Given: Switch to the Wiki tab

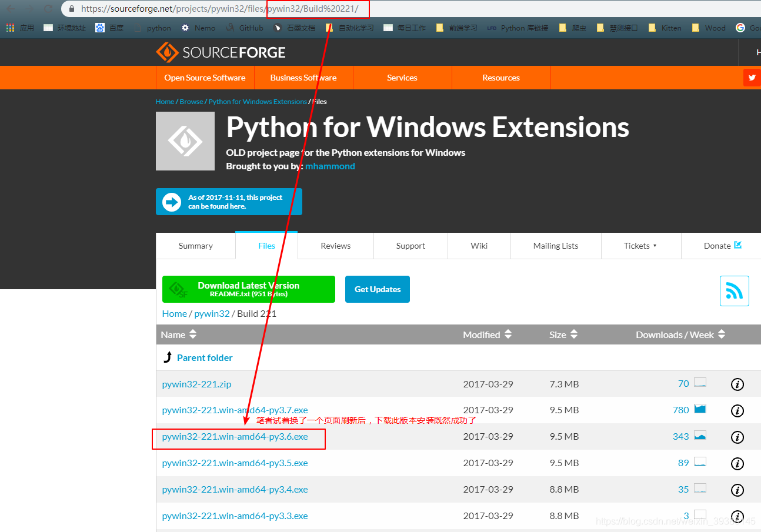Looking at the screenshot, I should tap(479, 246).
